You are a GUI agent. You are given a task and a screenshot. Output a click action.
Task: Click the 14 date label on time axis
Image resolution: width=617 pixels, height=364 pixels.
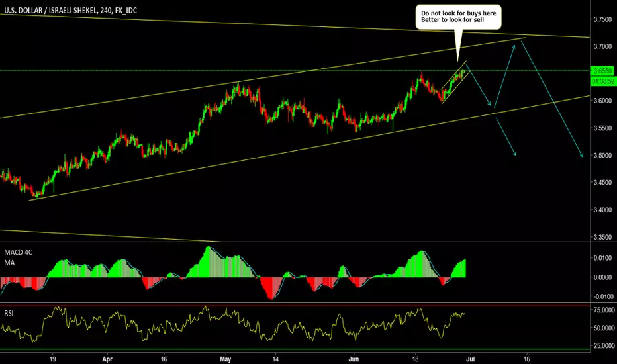tap(275, 359)
